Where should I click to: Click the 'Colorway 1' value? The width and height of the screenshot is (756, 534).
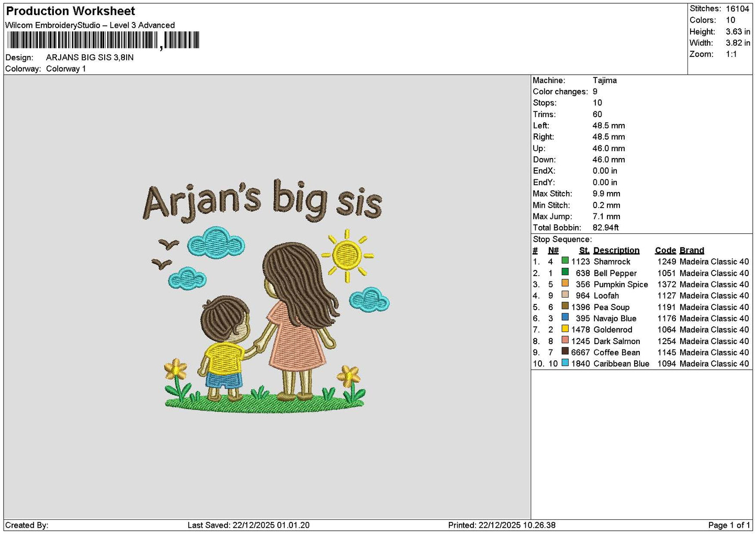click(66, 69)
